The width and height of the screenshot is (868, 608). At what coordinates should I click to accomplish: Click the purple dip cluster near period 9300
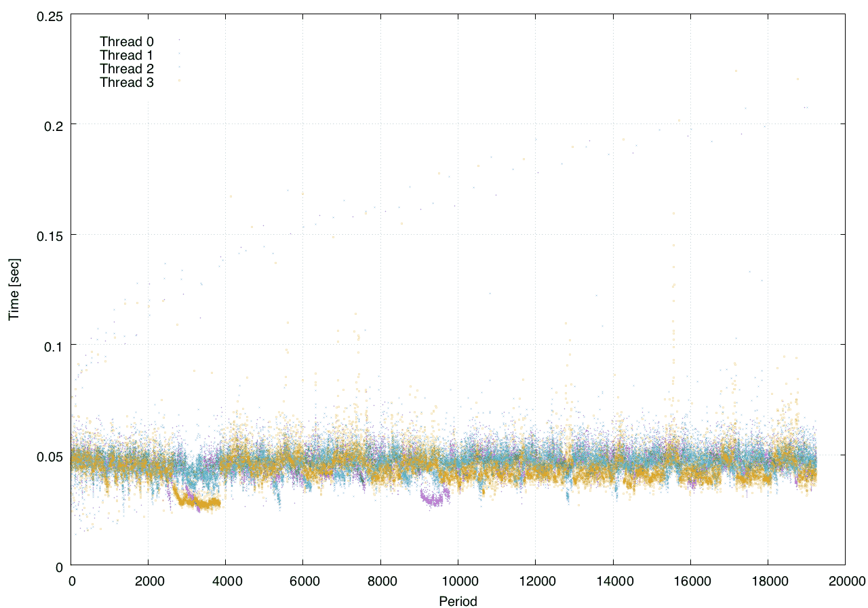431,499
